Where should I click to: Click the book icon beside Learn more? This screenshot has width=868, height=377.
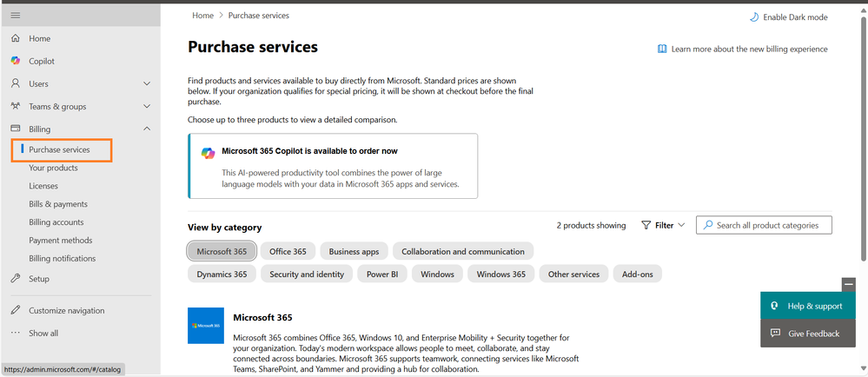pos(662,49)
